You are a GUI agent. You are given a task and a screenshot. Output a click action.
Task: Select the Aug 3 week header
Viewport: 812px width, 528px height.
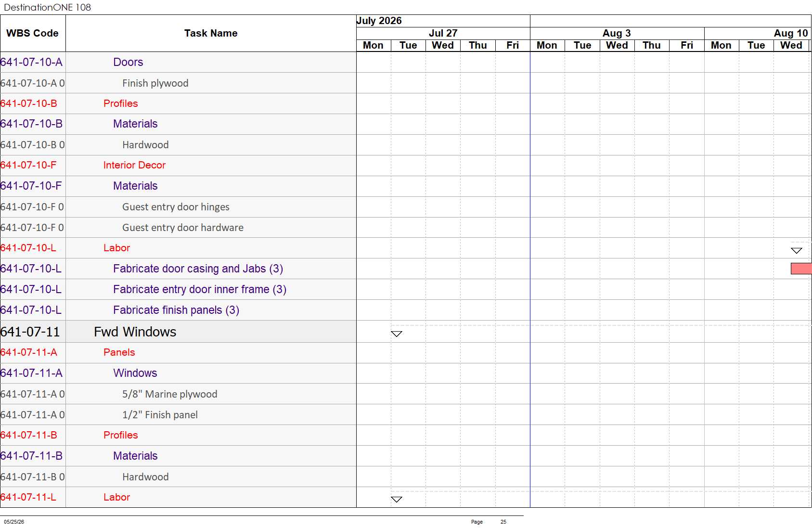617,33
